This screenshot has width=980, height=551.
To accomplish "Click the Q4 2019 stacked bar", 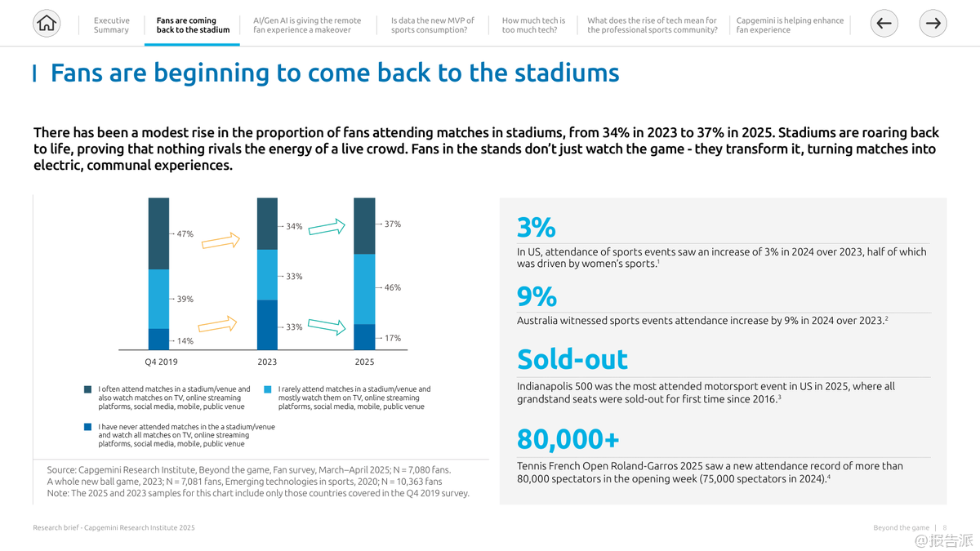I will click(158, 273).
